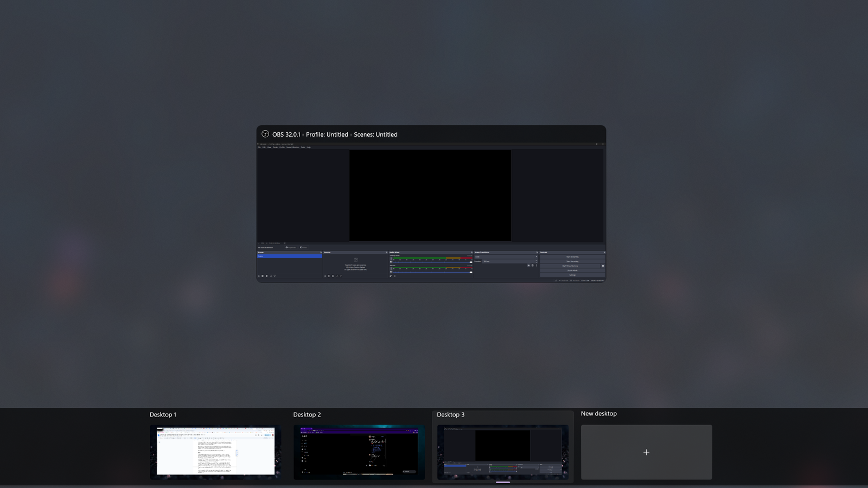
Task: Open Settings from the Controls panel
Action: (572, 275)
